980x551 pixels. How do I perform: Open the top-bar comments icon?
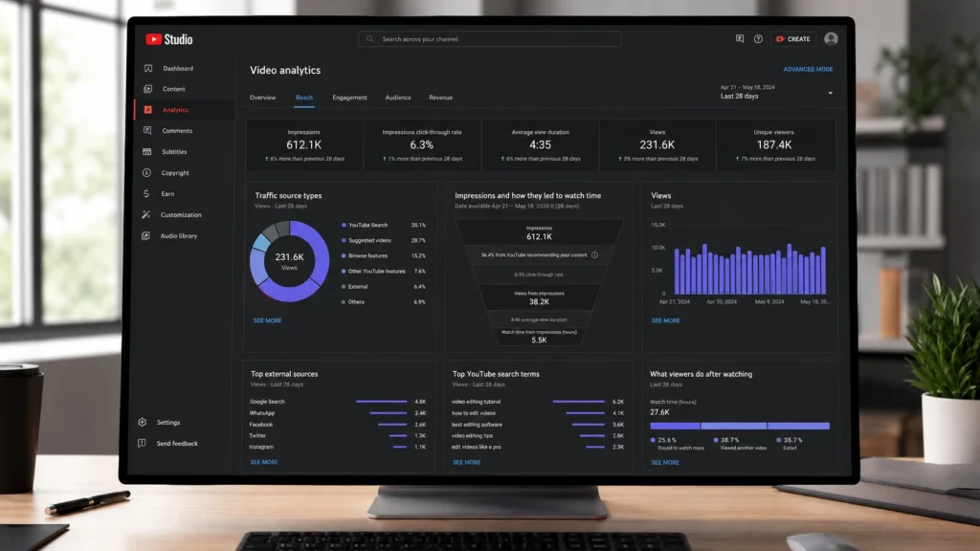click(x=740, y=38)
